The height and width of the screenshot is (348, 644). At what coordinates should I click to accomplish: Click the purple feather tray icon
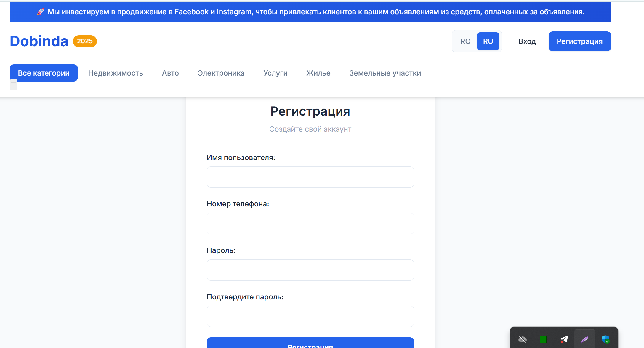click(584, 339)
